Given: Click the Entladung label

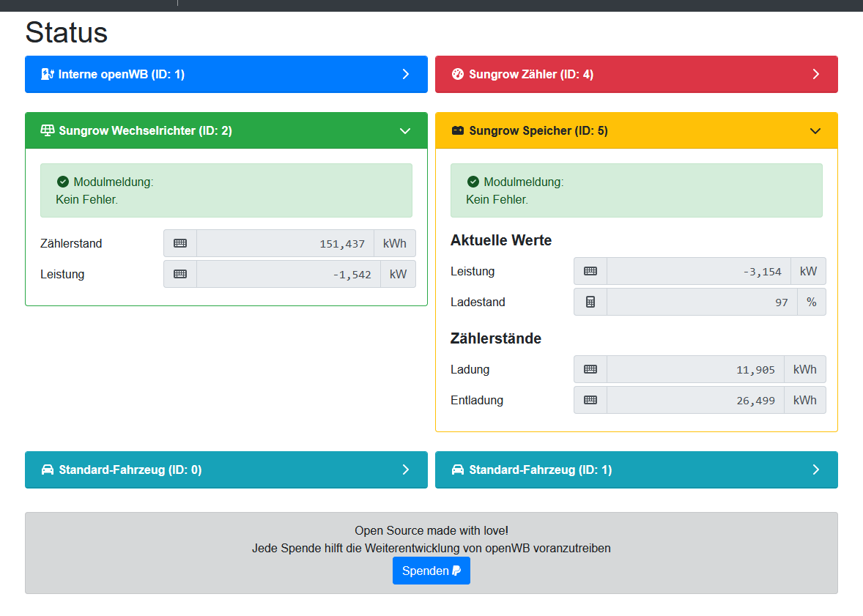Looking at the screenshot, I should coord(477,400).
